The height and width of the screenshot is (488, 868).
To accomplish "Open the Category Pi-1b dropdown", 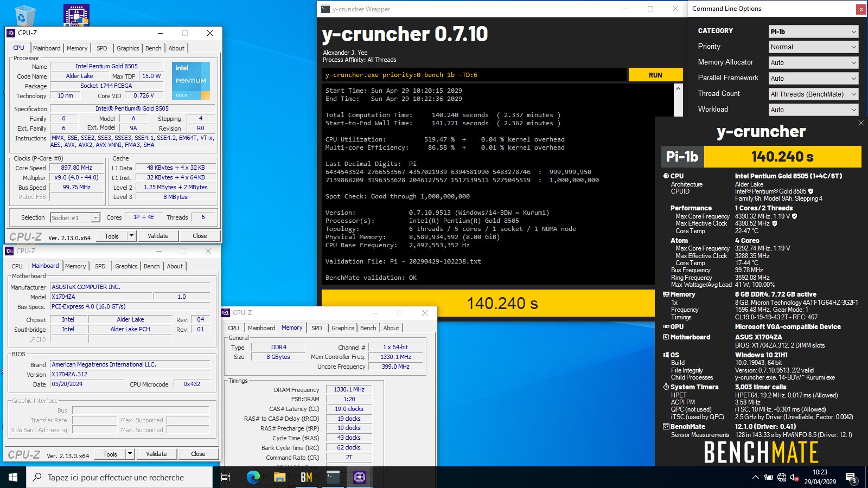I will tap(813, 31).
